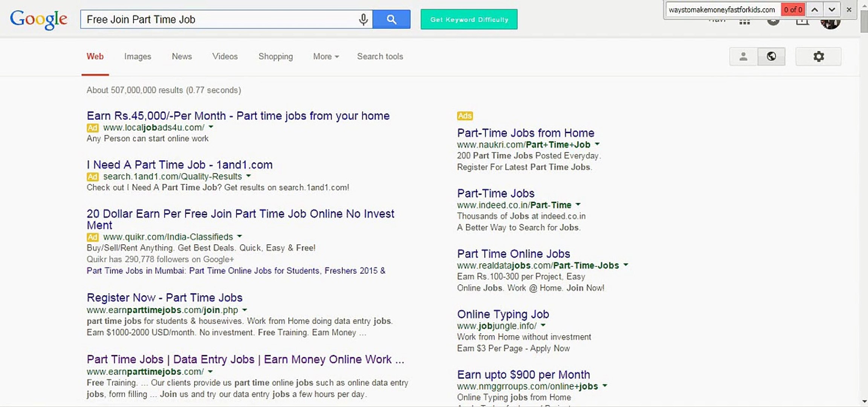Viewport: 868px width, 407px height.
Task: Click the Google logo
Action: [x=38, y=19]
